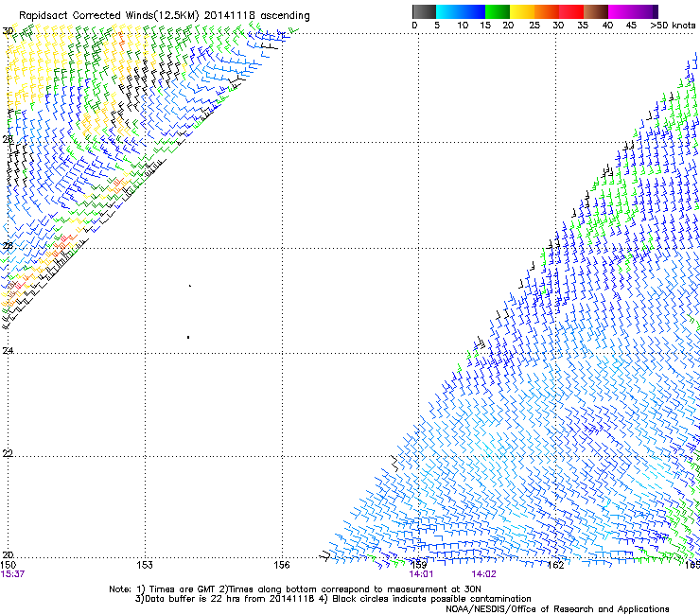Pick the magenta 40–45 knots legend swatch
The height and width of the screenshot is (615, 700).
click(621, 11)
